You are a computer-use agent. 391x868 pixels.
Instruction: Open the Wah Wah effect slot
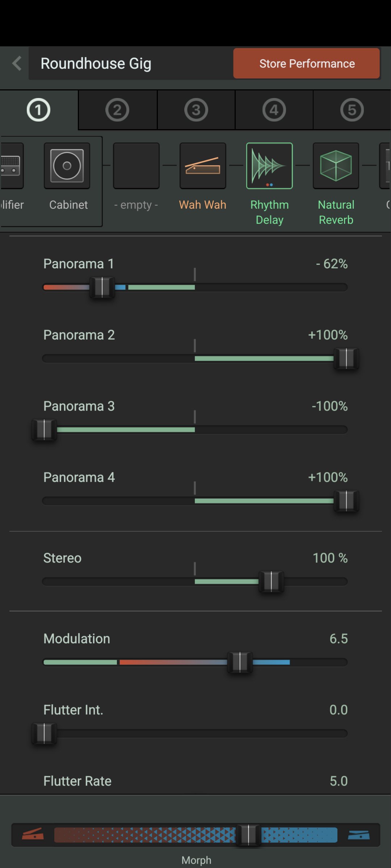(203, 166)
